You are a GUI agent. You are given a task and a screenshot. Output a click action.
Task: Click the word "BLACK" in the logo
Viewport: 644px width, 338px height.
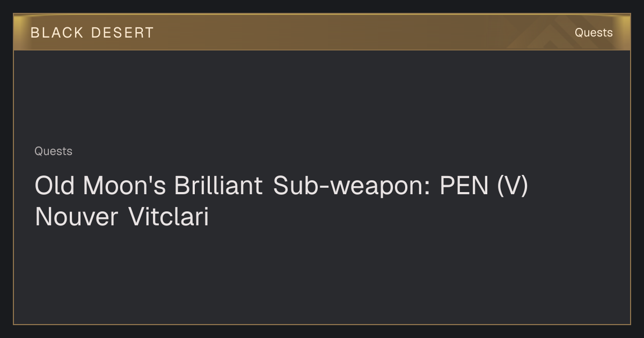pos(57,33)
